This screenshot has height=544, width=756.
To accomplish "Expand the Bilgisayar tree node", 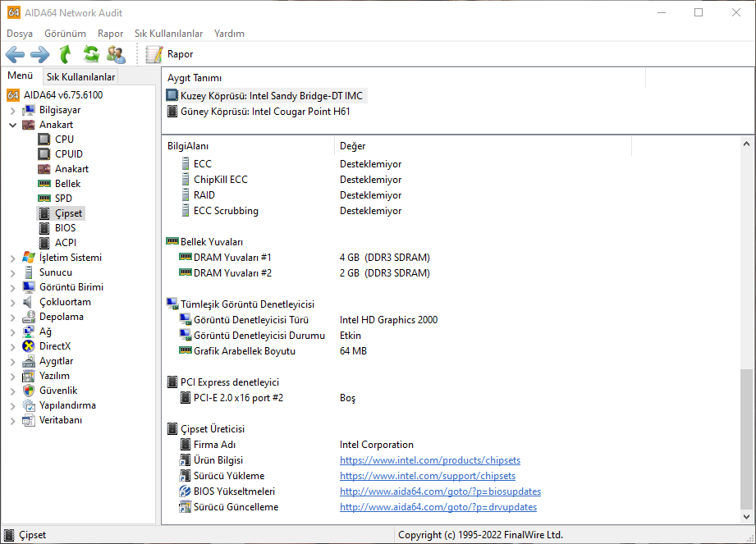I will (x=13, y=110).
